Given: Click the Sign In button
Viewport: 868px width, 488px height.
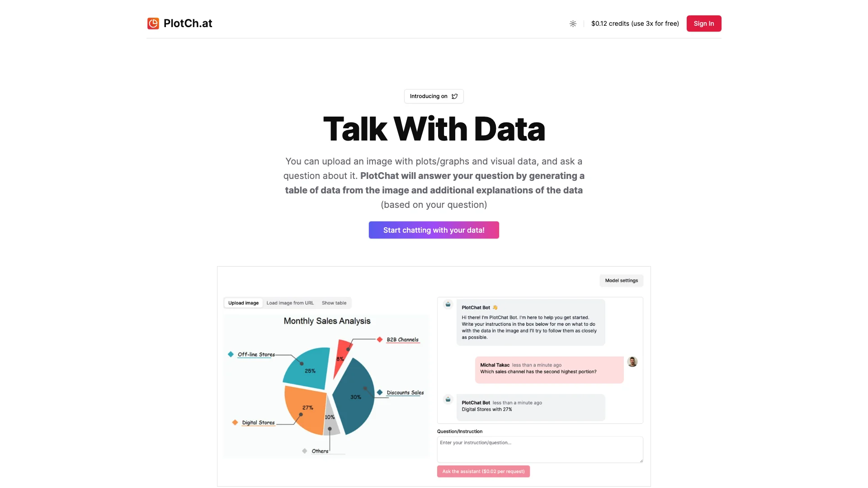Looking at the screenshot, I should (703, 23).
